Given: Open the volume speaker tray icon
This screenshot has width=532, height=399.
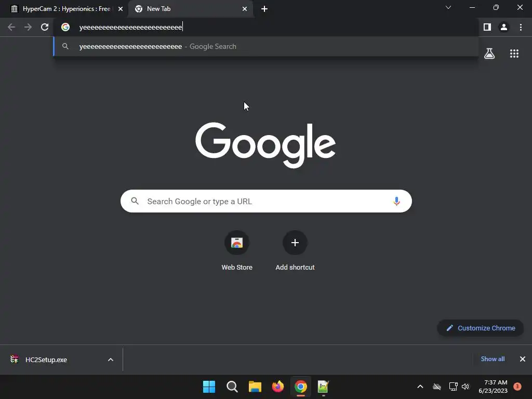Looking at the screenshot, I should (x=465, y=387).
